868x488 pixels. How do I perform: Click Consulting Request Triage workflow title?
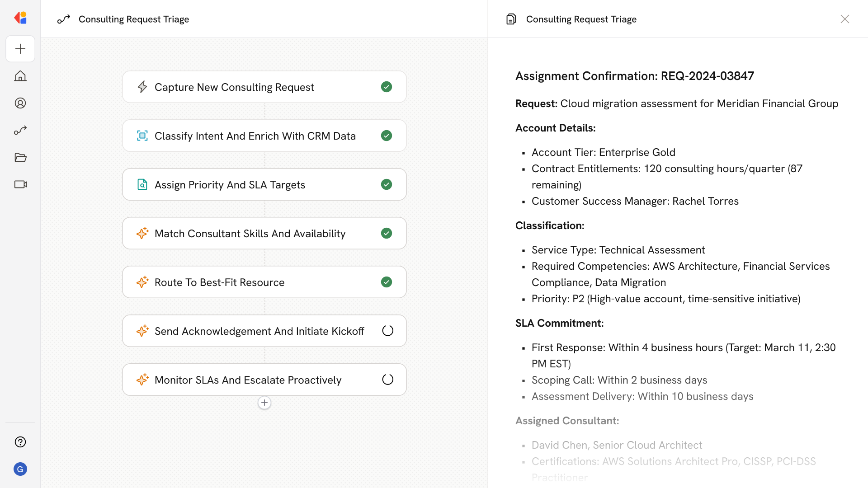click(x=134, y=19)
